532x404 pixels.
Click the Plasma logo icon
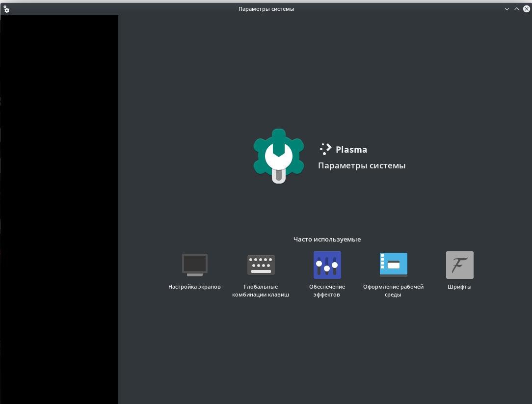pos(325,149)
